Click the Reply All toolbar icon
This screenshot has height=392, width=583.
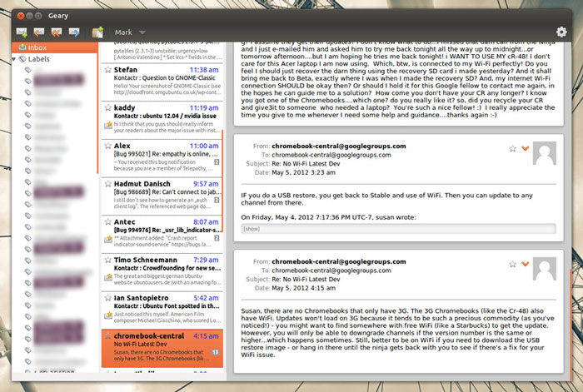click(x=57, y=32)
